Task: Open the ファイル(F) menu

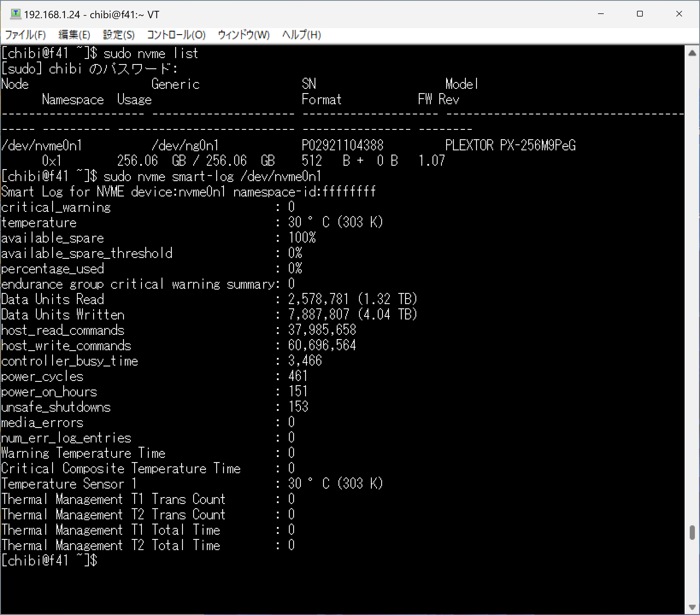Action: [x=25, y=35]
